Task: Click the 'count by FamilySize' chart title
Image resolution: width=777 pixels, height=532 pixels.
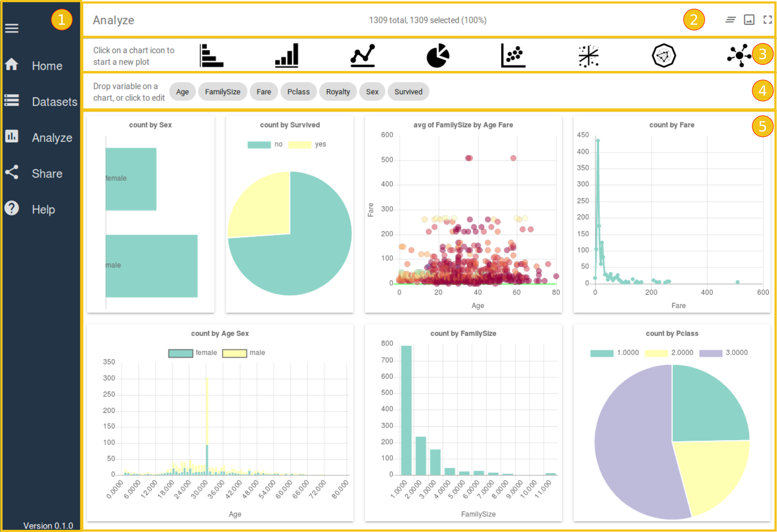Action: (463, 334)
